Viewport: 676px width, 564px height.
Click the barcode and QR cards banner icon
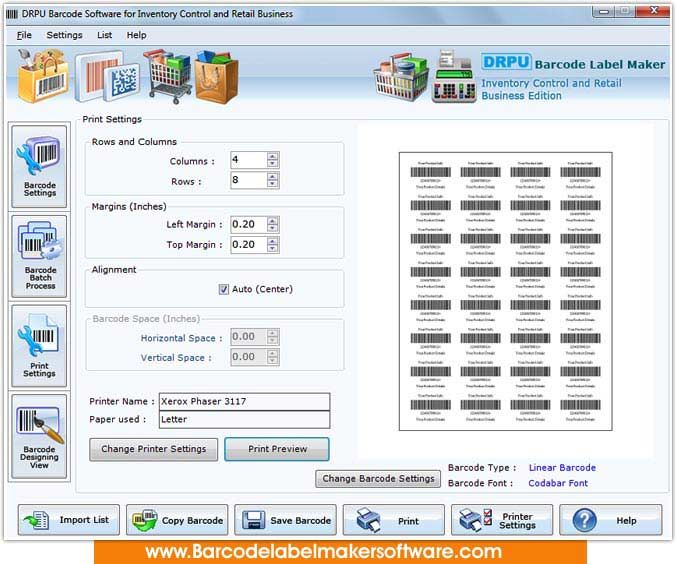tap(108, 77)
